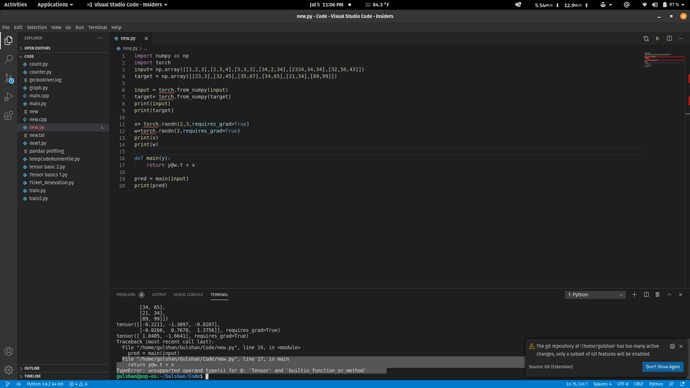Switch to the Debug Console tab
690x388 pixels.
click(x=188, y=295)
